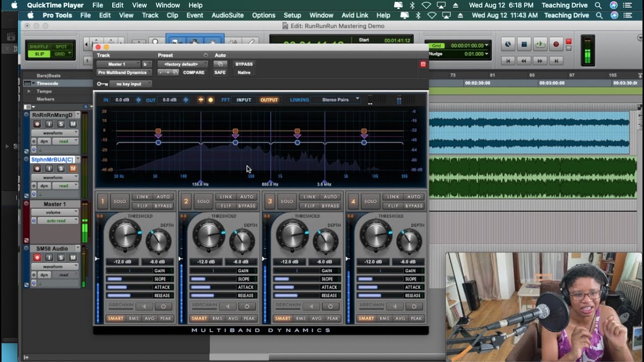Click the key input key icon
This screenshot has height=362, width=644.
point(102,84)
